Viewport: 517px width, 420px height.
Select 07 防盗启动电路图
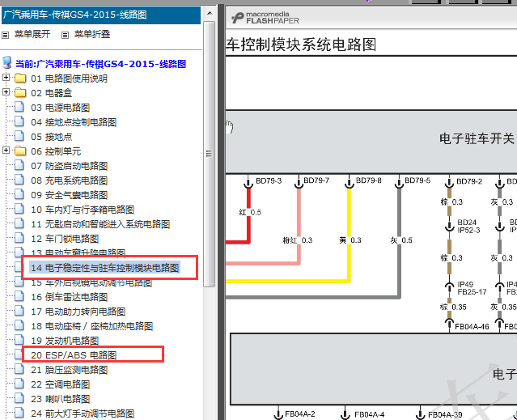coord(70,166)
